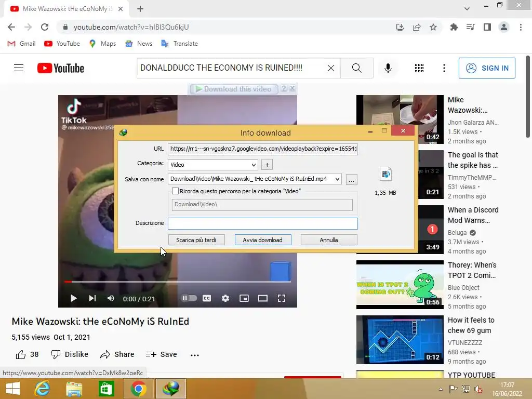Screen dimensions: 532x399
Task: Play the video
Action: (x=73, y=298)
